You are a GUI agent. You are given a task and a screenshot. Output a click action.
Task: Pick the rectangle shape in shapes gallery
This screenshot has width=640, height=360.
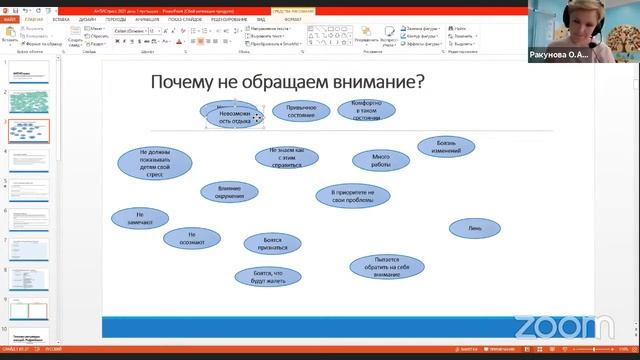331,29
